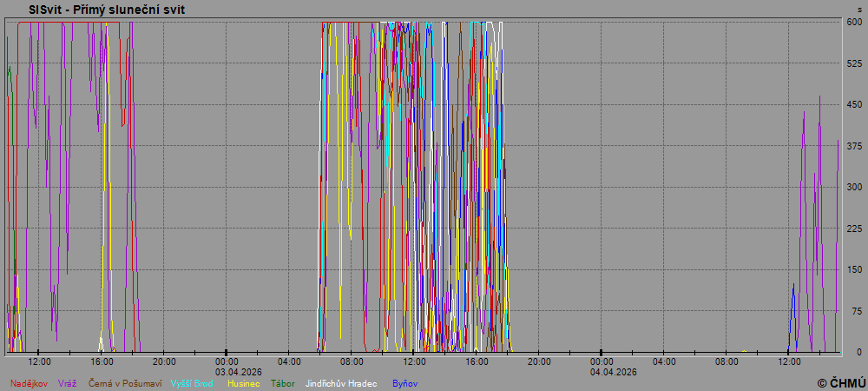Click the SISvit chart title
This screenshot has height=391, width=868.
107,10
